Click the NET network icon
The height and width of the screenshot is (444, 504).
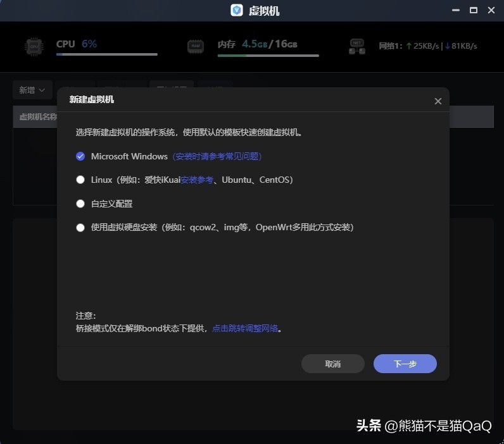pos(356,47)
